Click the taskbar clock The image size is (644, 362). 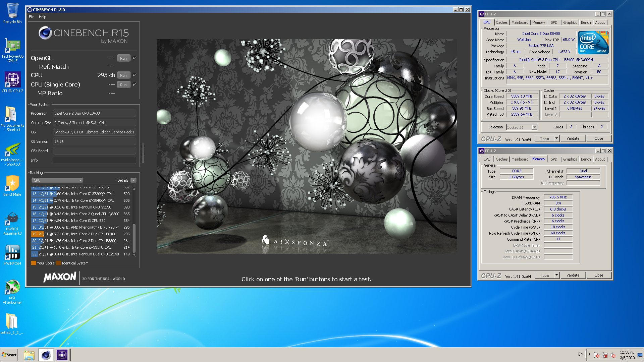627,355
